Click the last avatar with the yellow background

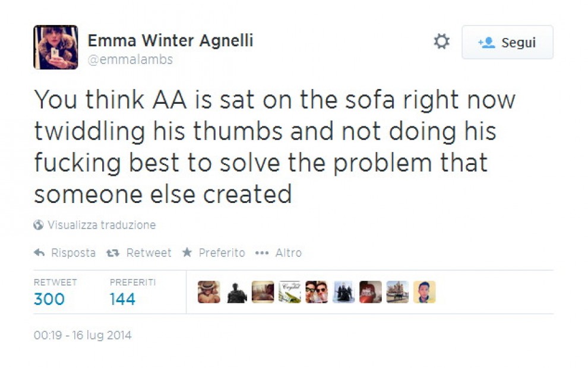424,292
